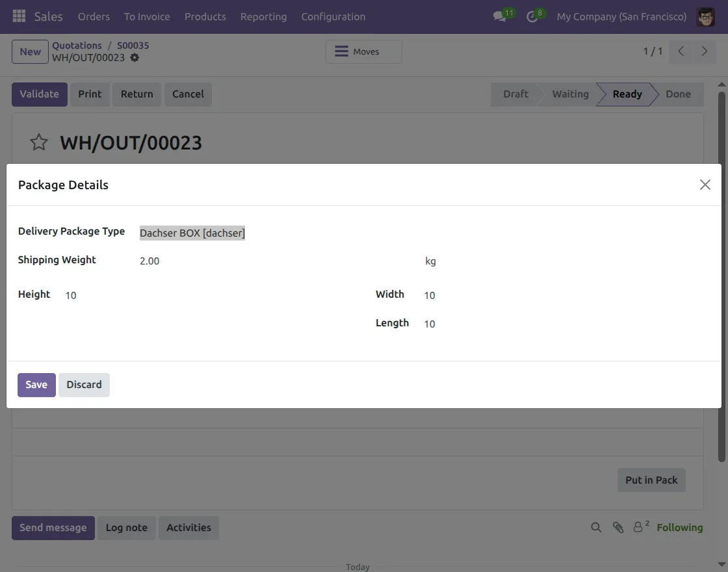Click the 1 / 1 pager counter
The width and height of the screenshot is (728, 572).
tap(653, 51)
